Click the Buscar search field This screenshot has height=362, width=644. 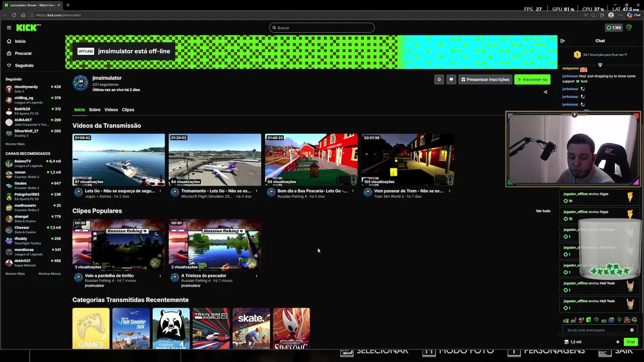click(x=322, y=28)
